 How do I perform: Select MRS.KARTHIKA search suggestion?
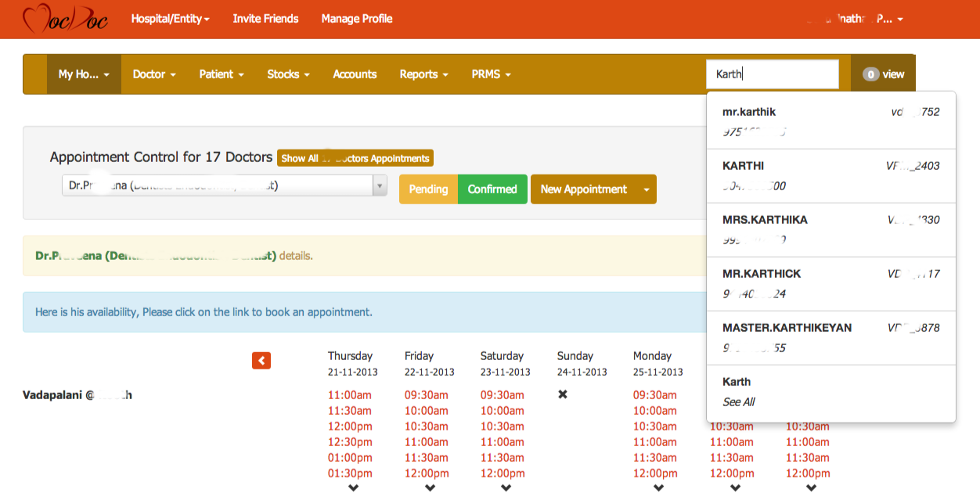830,230
